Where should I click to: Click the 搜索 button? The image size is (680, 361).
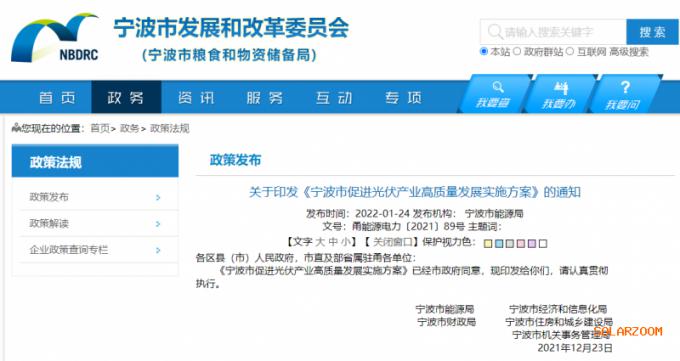pyautogui.click(x=652, y=32)
